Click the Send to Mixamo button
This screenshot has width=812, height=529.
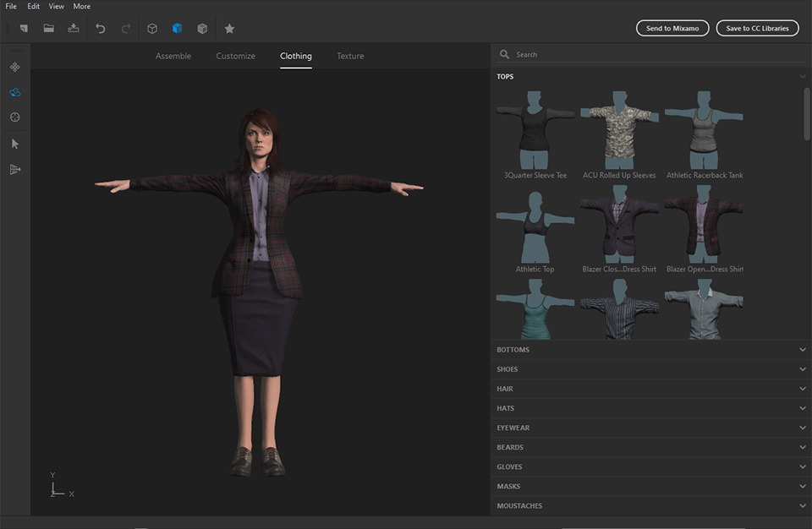[x=672, y=28]
